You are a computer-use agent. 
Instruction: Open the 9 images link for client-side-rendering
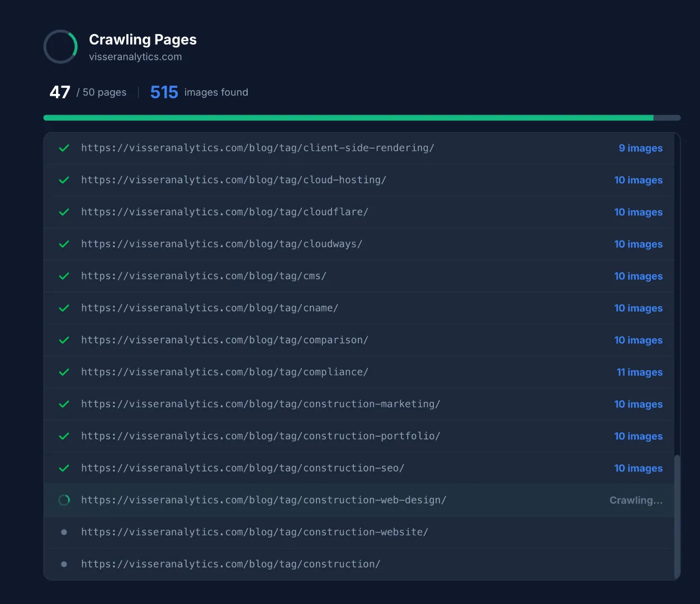[x=640, y=148]
